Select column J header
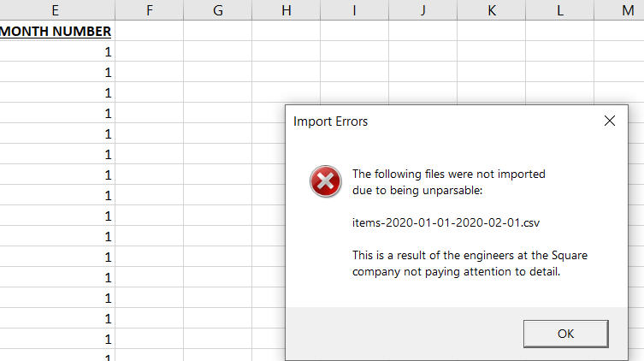This screenshot has width=644, height=361. (x=422, y=10)
